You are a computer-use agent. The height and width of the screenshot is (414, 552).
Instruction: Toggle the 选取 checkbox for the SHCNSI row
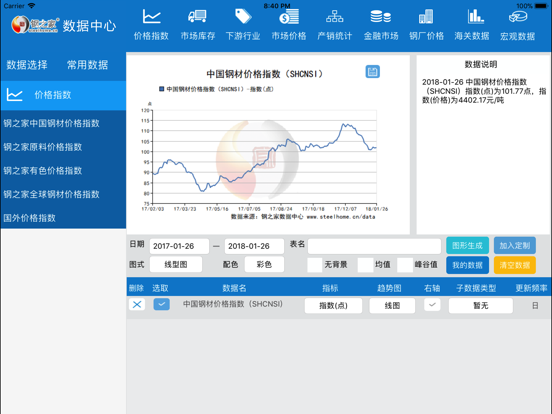[x=162, y=304]
